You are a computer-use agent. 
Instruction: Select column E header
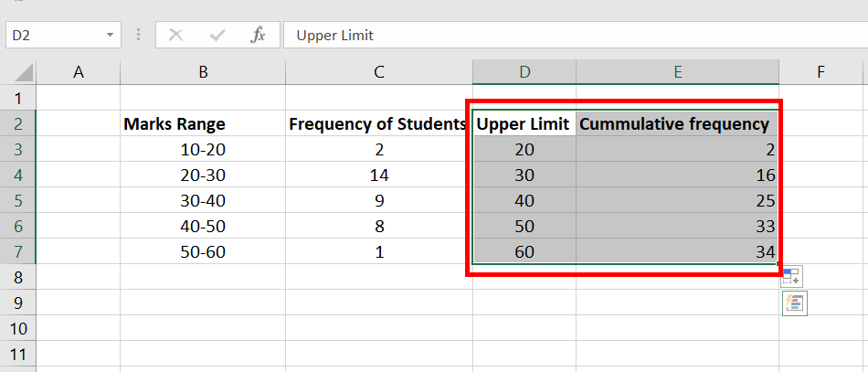[677, 72]
